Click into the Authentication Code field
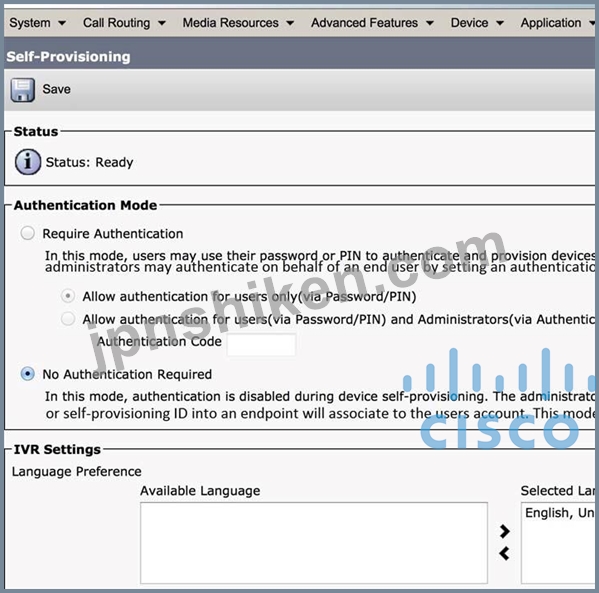Image resolution: width=599 pixels, height=593 pixels. [261, 344]
